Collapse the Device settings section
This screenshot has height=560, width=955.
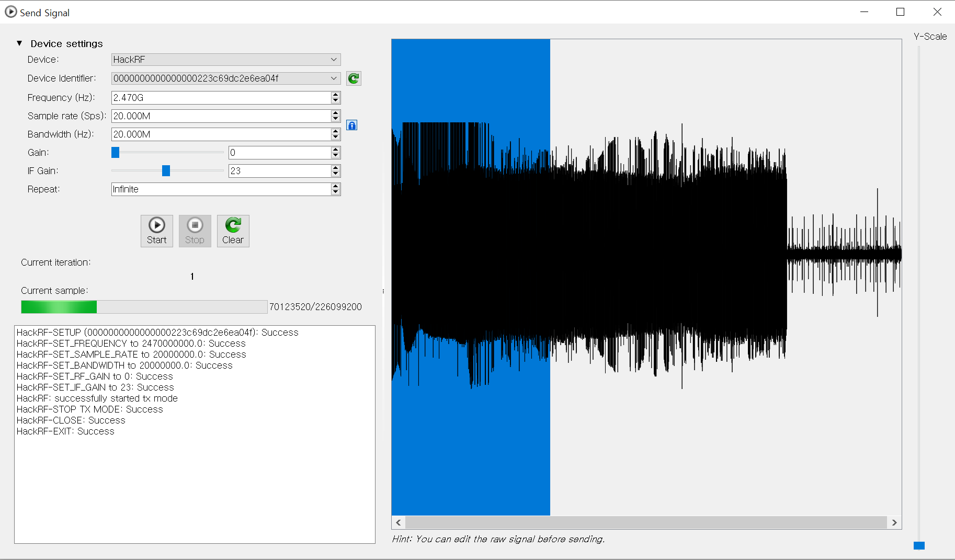[19, 43]
